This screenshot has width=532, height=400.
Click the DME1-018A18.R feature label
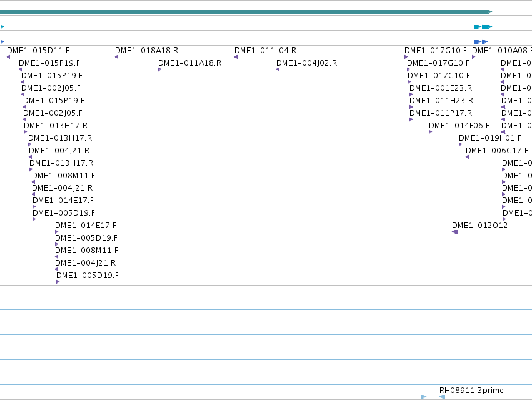coord(146,51)
